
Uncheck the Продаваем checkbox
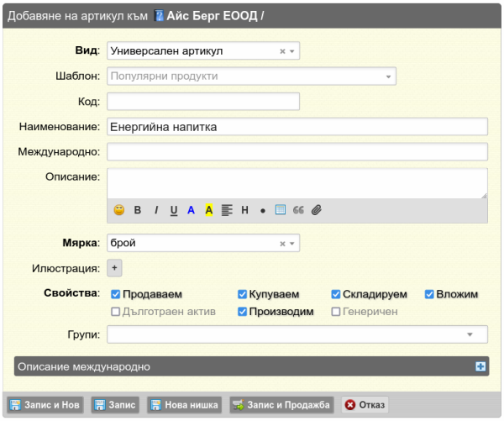pyautogui.click(x=115, y=294)
